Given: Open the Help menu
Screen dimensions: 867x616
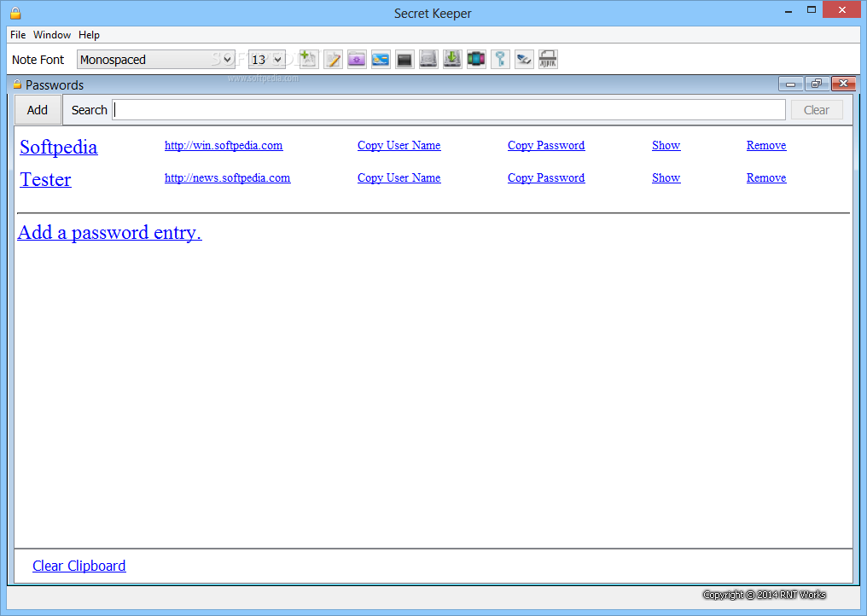Looking at the screenshot, I should click(89, 34).
